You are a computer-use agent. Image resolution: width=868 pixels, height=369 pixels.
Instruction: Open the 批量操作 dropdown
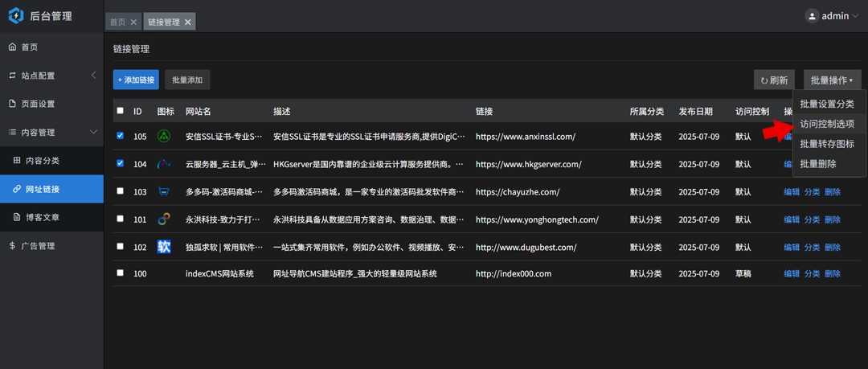(x=831, y=80)
